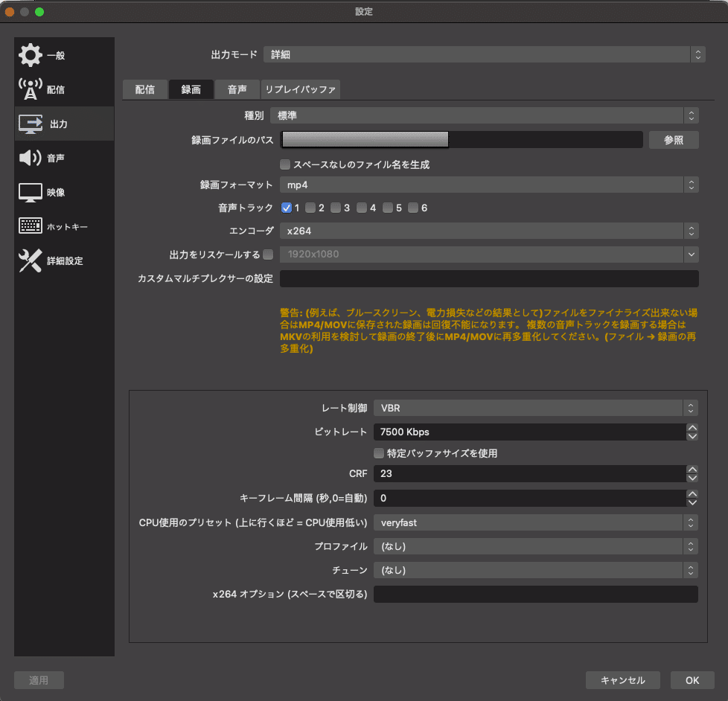This screenshot has height=701, width=728.
Task: Enable スペースなしのファイル名を生成 checkbox
Action: pos(285,164)
